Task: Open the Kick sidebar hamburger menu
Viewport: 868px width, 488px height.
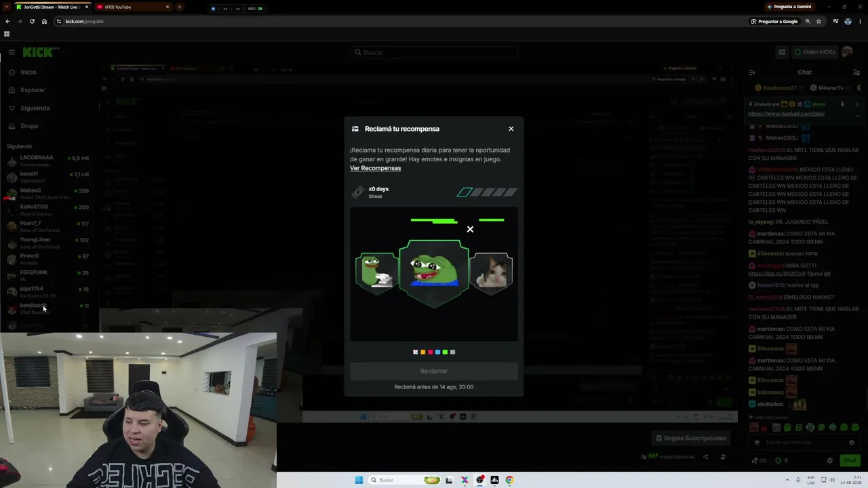Action: coord(12,52)
